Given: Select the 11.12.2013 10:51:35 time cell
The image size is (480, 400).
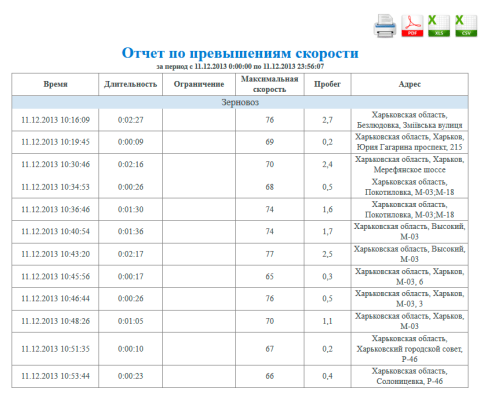Looking at the screenshot, I should 55,349.
